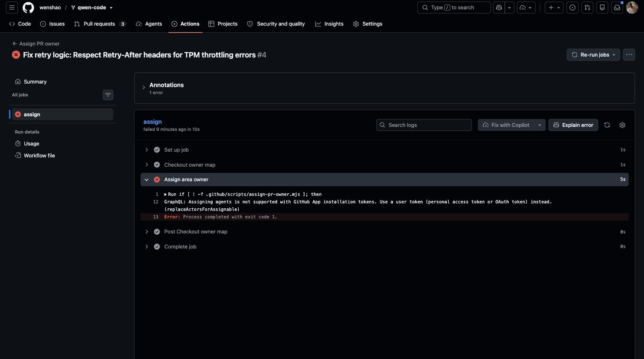644x359 pixels.
Task: Expand the Checkout owner map step
Action: (x=385, y=165)
